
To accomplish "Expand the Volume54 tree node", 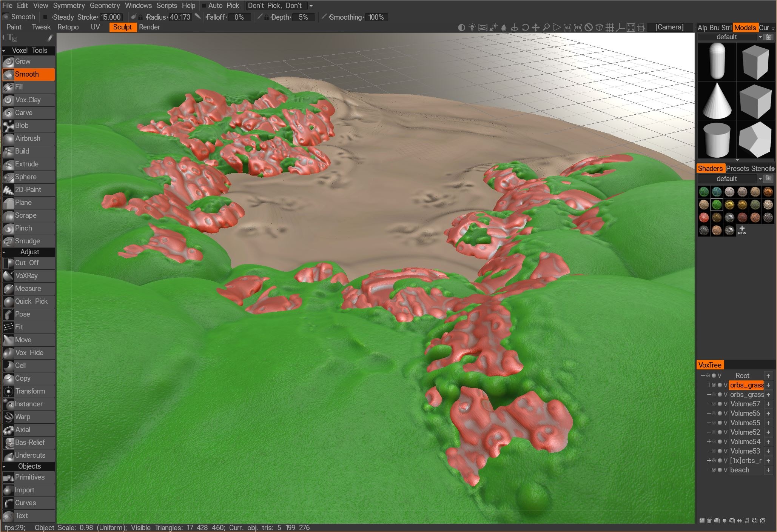I will click(709, 442).
